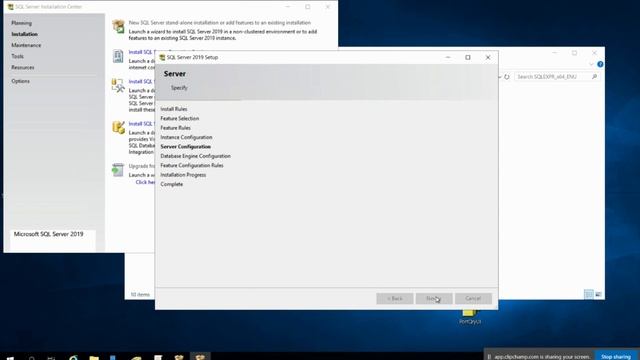The width and height of the screenshot is (640, 360).
Task: Click the new stand-alone installation icon
Action: 118,27
